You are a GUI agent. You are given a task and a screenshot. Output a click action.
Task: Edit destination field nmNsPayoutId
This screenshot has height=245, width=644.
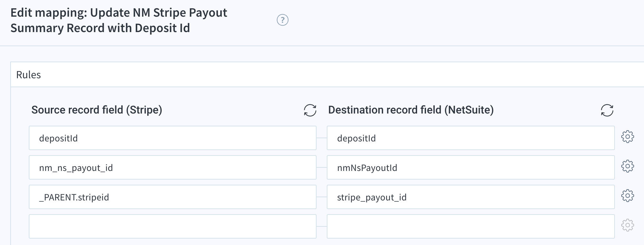[x=471, y=167]
